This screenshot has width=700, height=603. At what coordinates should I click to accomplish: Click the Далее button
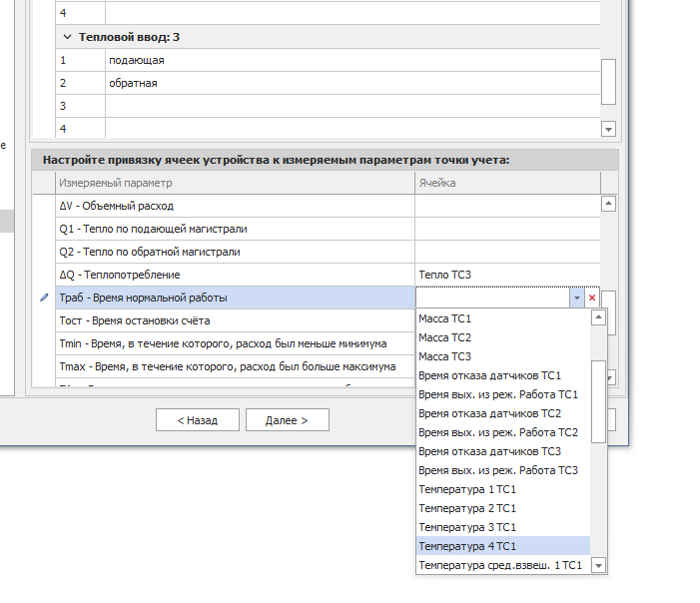click(287, 420)
